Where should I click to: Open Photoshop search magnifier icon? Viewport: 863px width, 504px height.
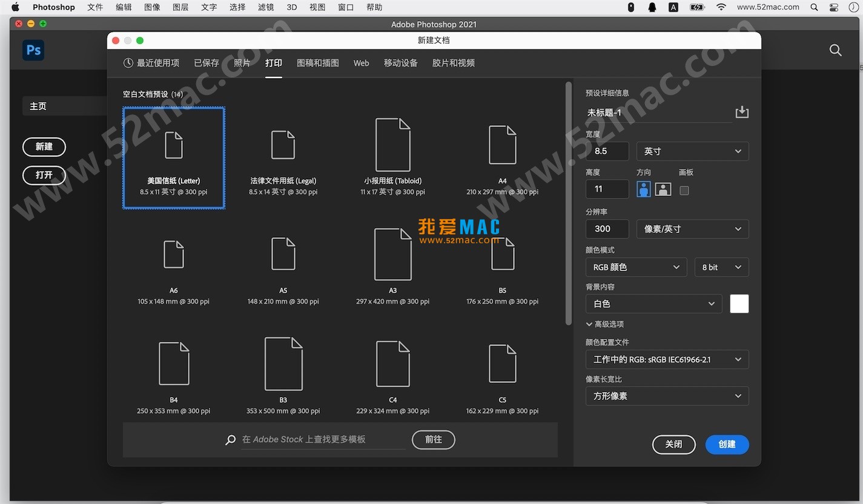click(x=835, y=50)
